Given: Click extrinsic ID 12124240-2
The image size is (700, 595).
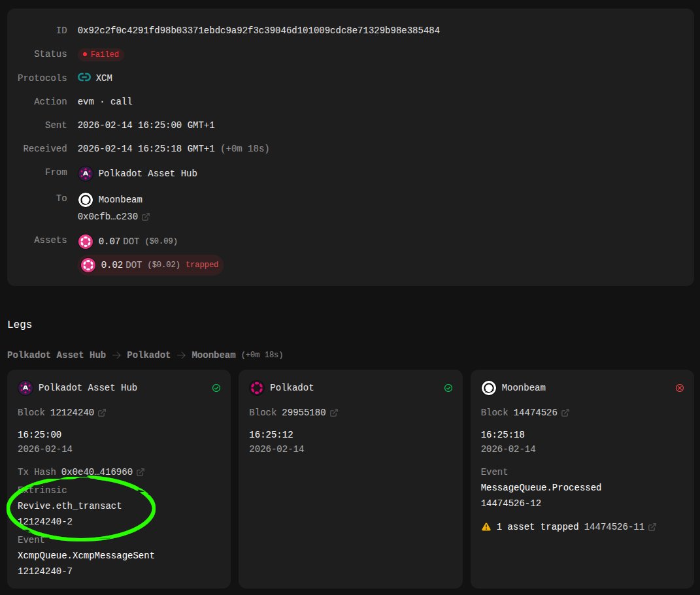Looking at the screenshot, I should 45,521.
